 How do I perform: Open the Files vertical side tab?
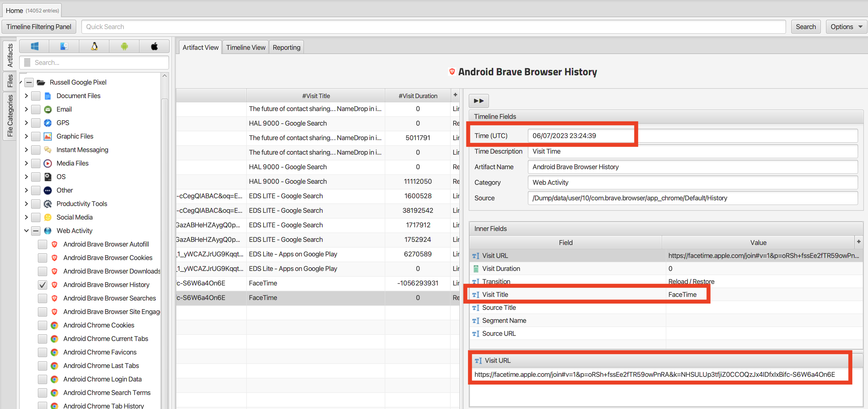click(x=9, y=81)
